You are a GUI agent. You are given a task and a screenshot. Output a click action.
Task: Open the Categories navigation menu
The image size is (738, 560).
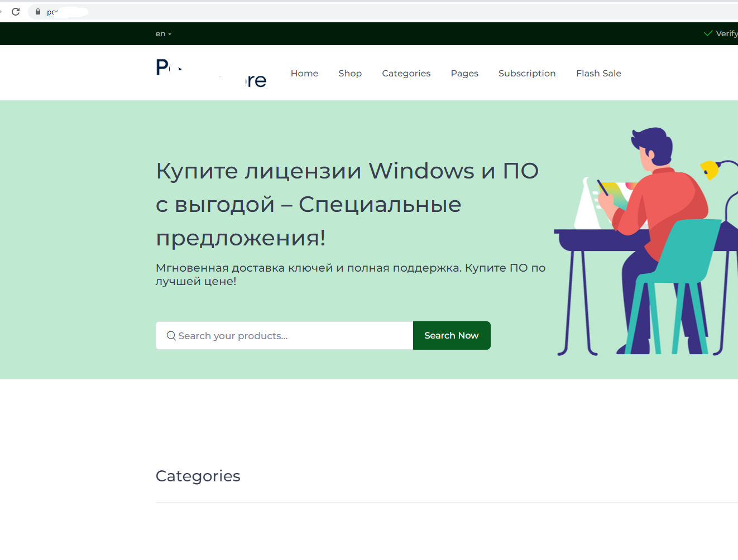pos(406,74)
